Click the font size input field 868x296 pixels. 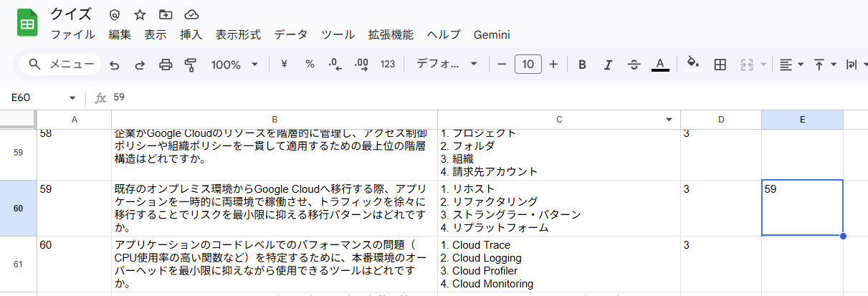(528, 65)
